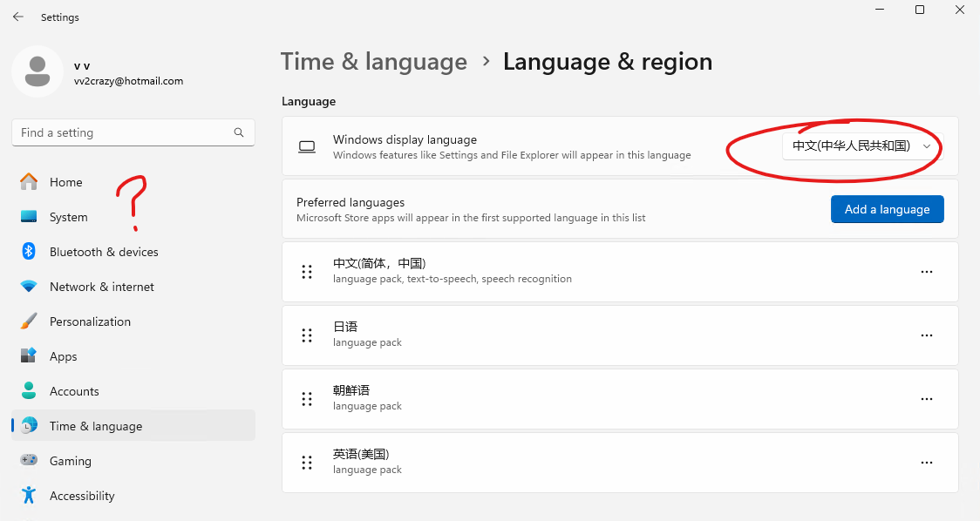
Task: Click the Find a setting search box
Action: 133,132
